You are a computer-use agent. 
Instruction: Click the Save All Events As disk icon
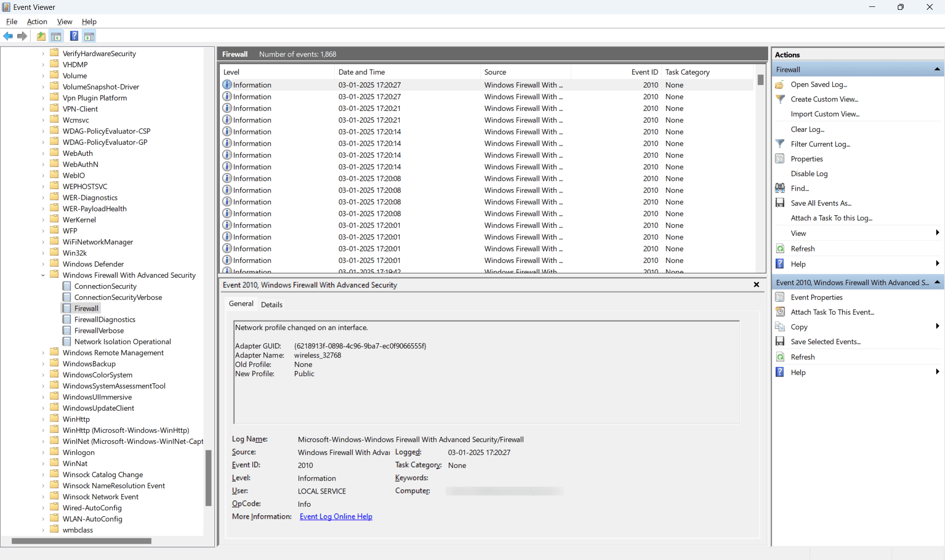tap(781, 202)
